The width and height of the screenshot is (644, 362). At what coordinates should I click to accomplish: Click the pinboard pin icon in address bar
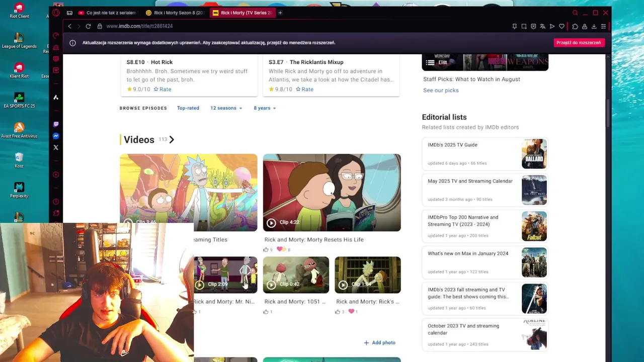coord(514,26)
